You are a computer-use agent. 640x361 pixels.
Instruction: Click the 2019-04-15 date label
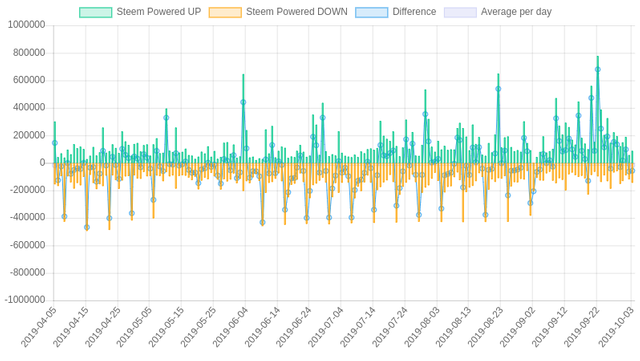coord(71,327)
